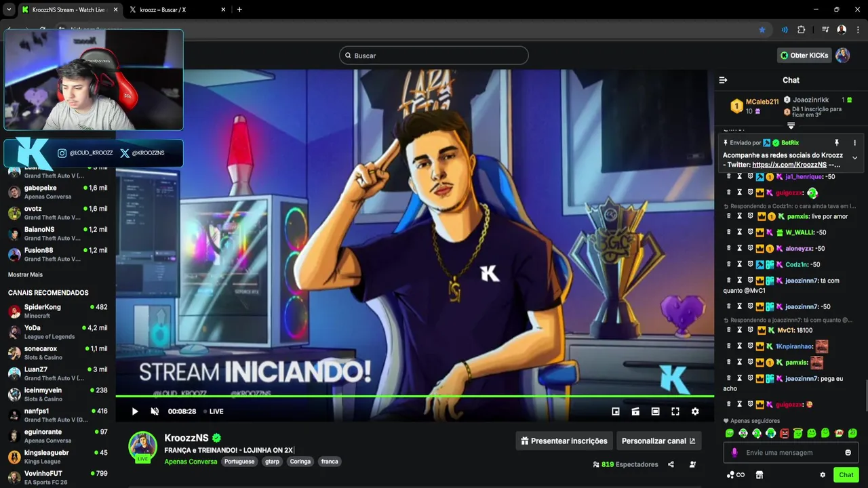Viewport: 868px width, 488px height.
Task: Click the green video progress bar
Action: coord(414,396)
